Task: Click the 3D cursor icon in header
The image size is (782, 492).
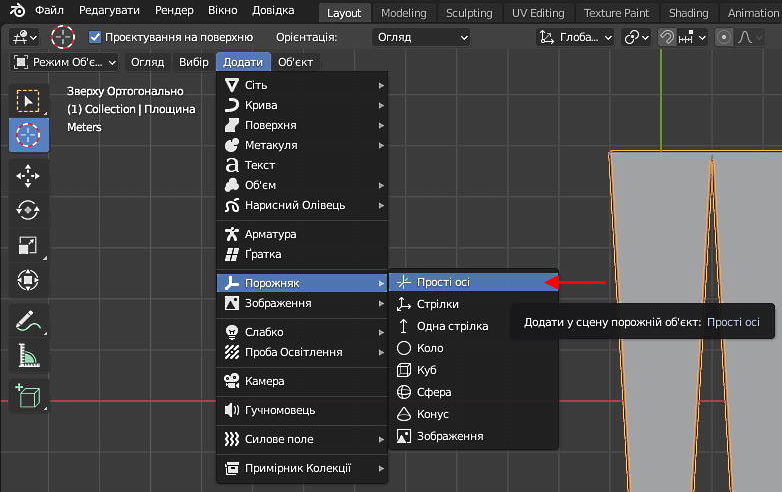Action: (x=63, y=37)
